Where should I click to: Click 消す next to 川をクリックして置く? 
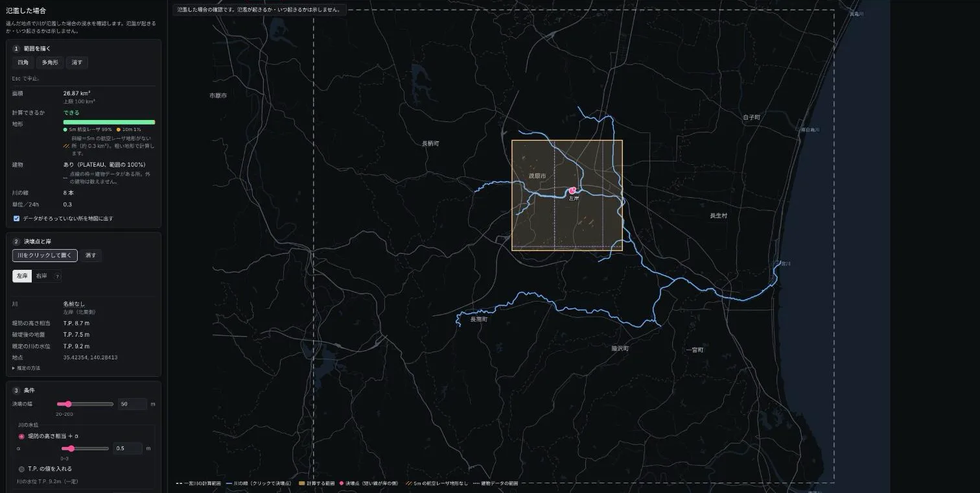coord(91,256)
